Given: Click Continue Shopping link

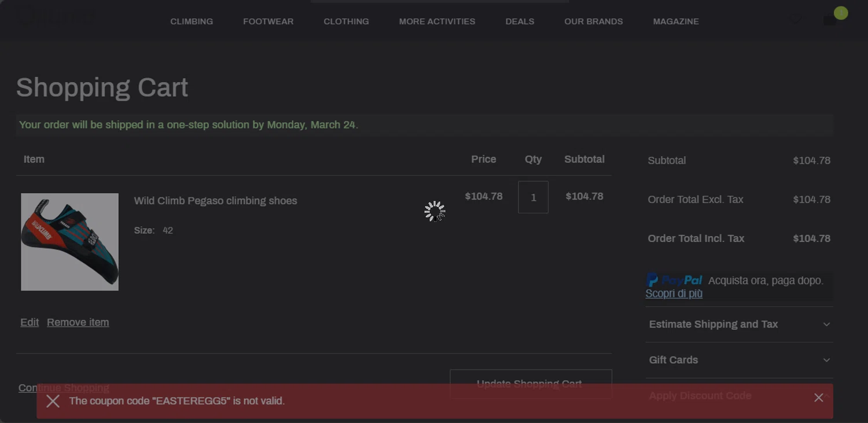Looking at the screenshot, I should [x=64, y=388].
